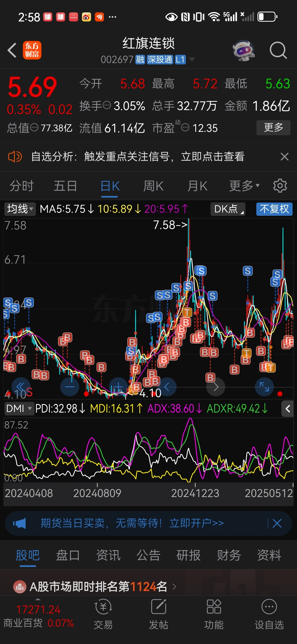Dismiss the 自选分析 notice banner
Viewport: 297px width, 644px height.
click(x=284, y=157)
